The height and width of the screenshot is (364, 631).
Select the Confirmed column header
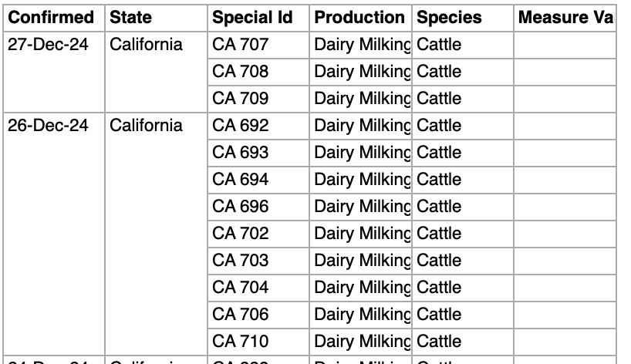pos(54,18)
